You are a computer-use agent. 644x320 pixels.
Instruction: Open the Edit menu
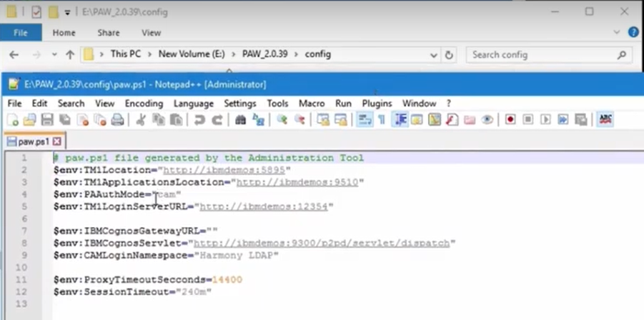coord(40,104)
